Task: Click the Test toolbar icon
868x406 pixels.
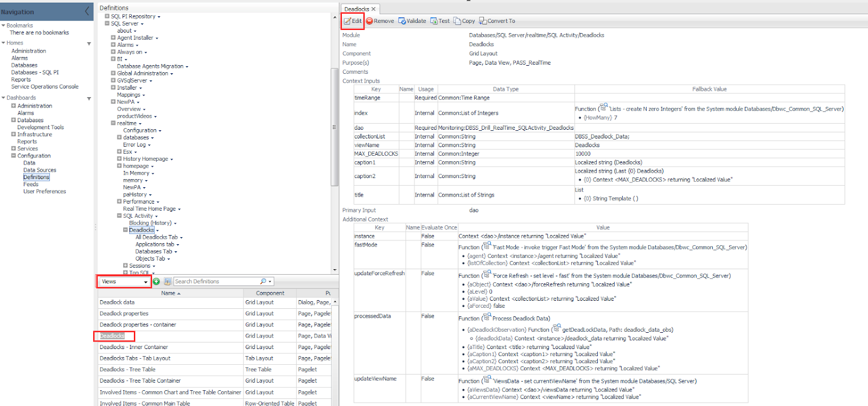Action: pos(434,21)
